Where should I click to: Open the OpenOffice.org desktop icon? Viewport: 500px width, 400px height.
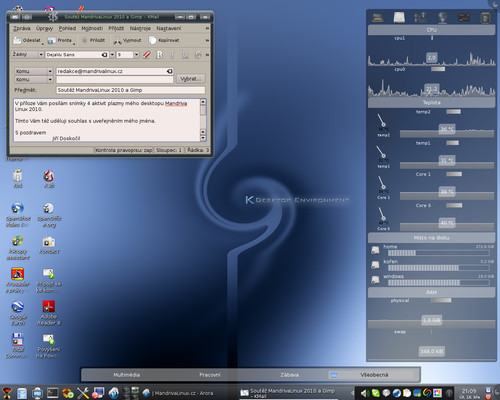coord(49,208)
